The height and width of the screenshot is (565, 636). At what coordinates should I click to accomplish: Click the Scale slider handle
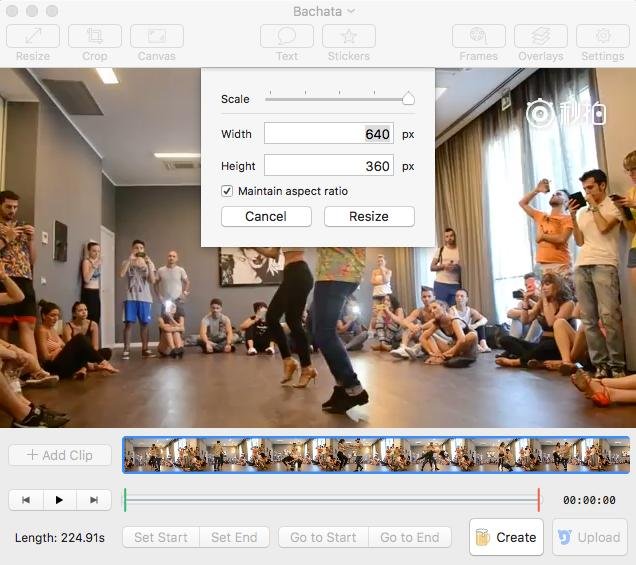point(408,98)
